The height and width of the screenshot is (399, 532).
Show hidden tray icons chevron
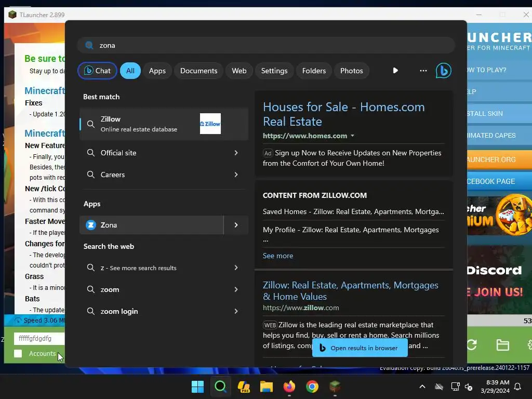coord(422,387)
